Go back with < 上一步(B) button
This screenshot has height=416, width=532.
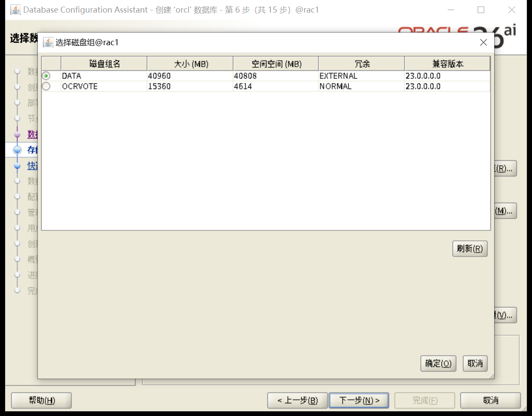297,400
